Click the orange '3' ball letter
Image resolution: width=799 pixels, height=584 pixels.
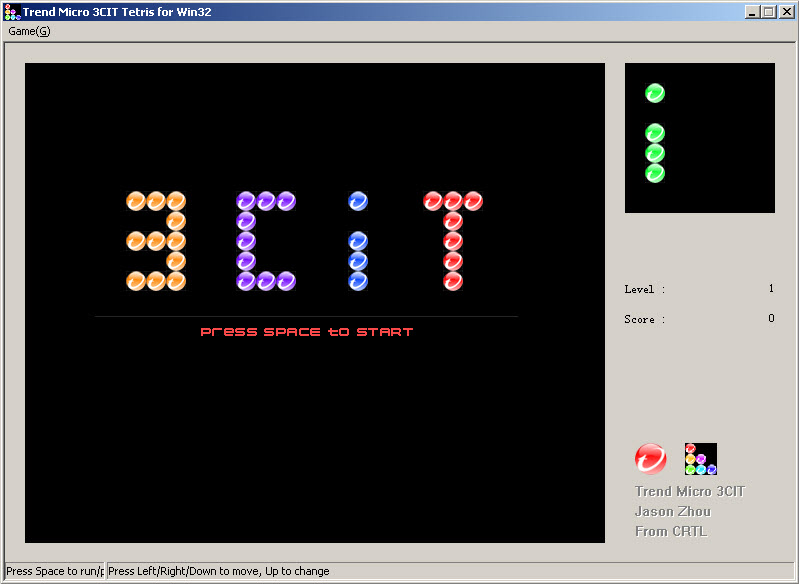[156, 241]
